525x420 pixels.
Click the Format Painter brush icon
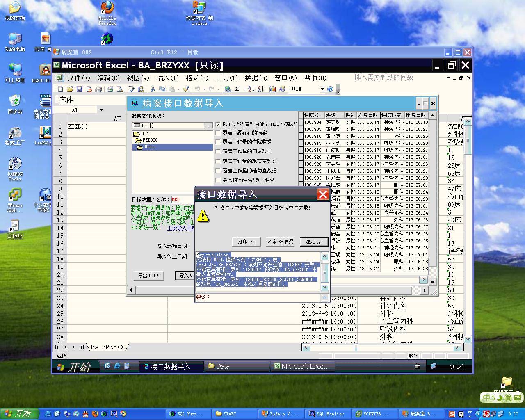pos(186,89)
